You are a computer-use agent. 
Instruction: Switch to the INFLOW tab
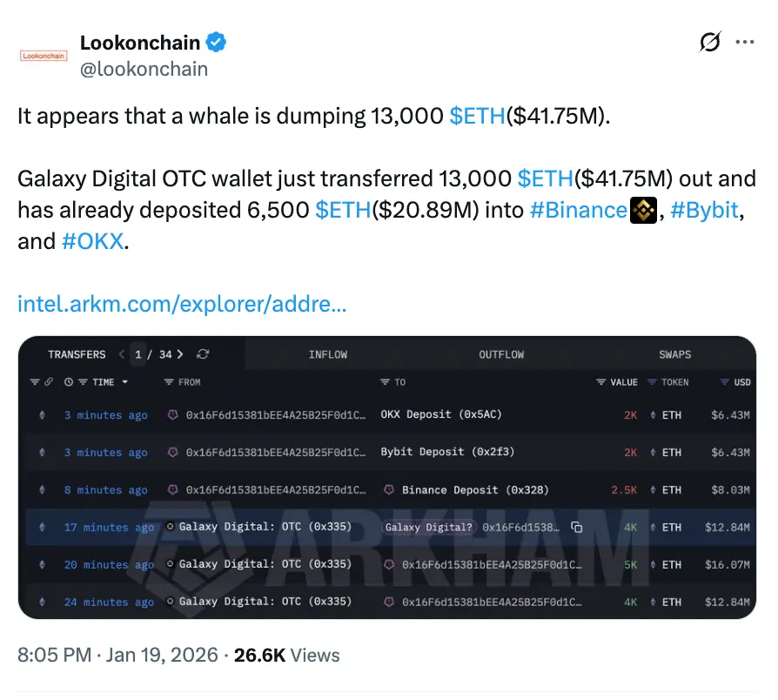tap(328, 354)
